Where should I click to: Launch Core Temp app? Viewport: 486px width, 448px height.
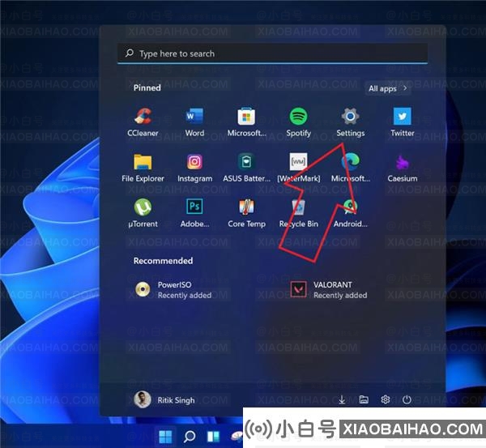pos(246,213)
